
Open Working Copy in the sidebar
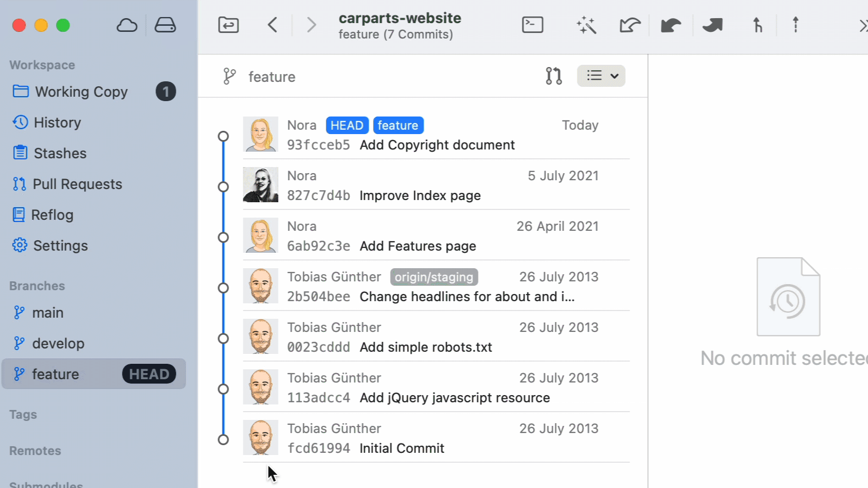81,92
